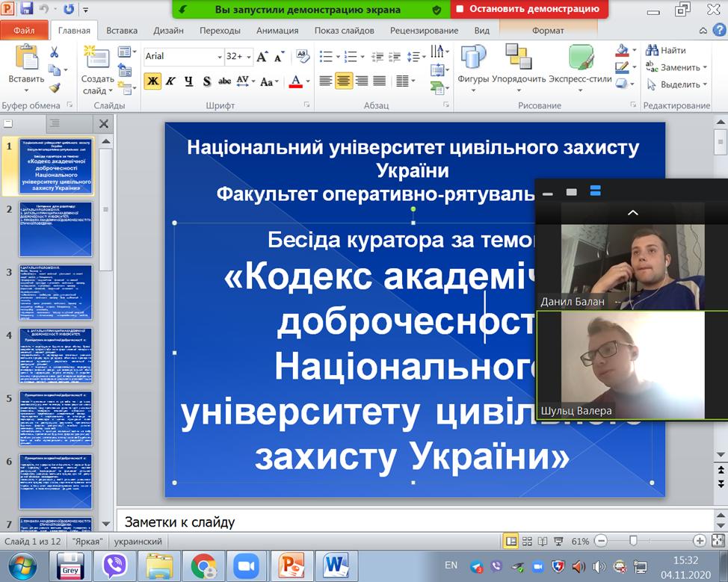728x582 pixels.
Task: Increase font size with the large A icon
Action: tap(262, 57)
